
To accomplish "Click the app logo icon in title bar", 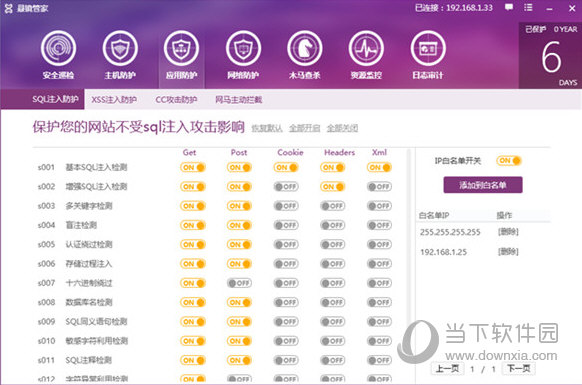I will tap(8, 8).
